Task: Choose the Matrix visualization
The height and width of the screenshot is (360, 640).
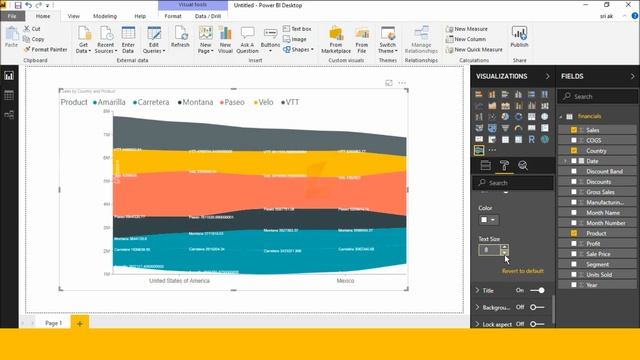Action: (518, 140)
